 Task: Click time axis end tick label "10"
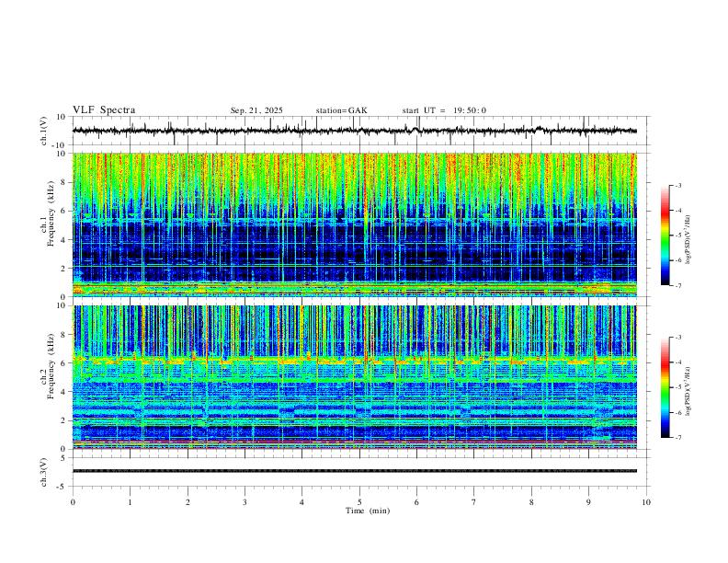click(x=646, y=502)
